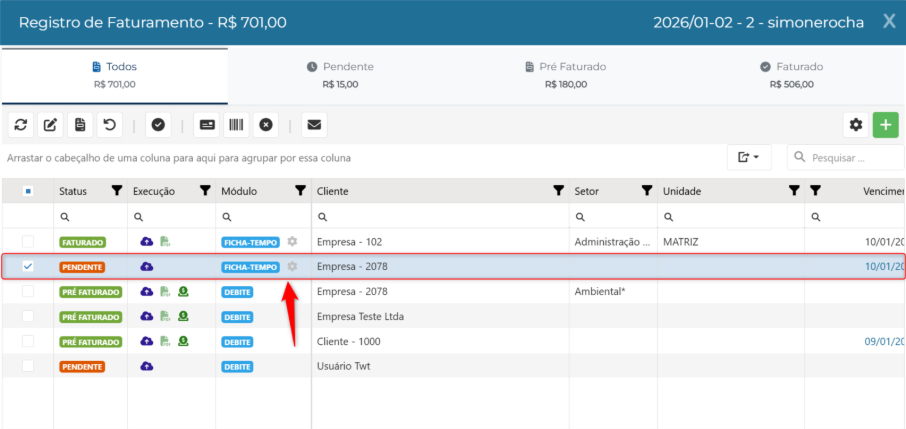
Task: Click gear icon in selected Empresa - 2078 row
Action: (x=292, y=267)
